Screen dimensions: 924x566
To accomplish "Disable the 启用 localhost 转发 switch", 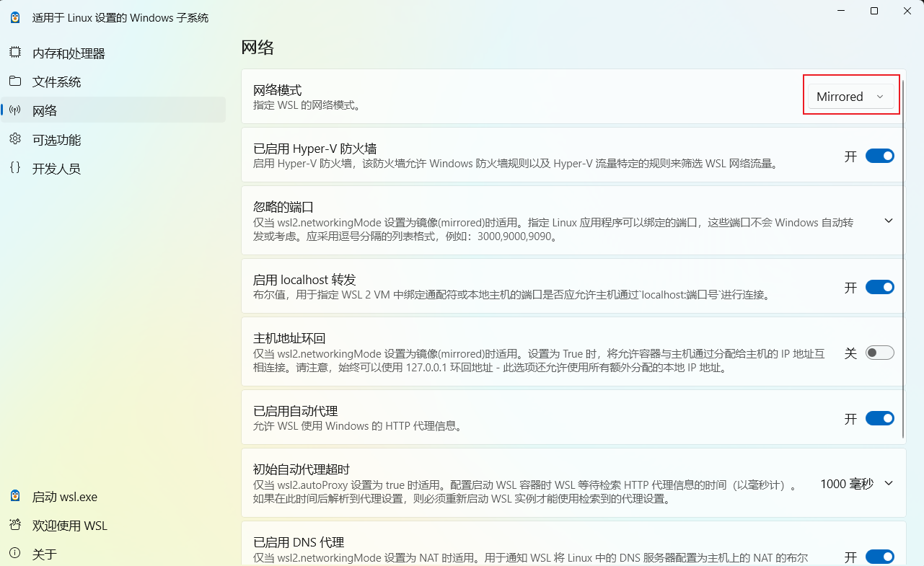I will pyautogui.click(x=880, y=287).
